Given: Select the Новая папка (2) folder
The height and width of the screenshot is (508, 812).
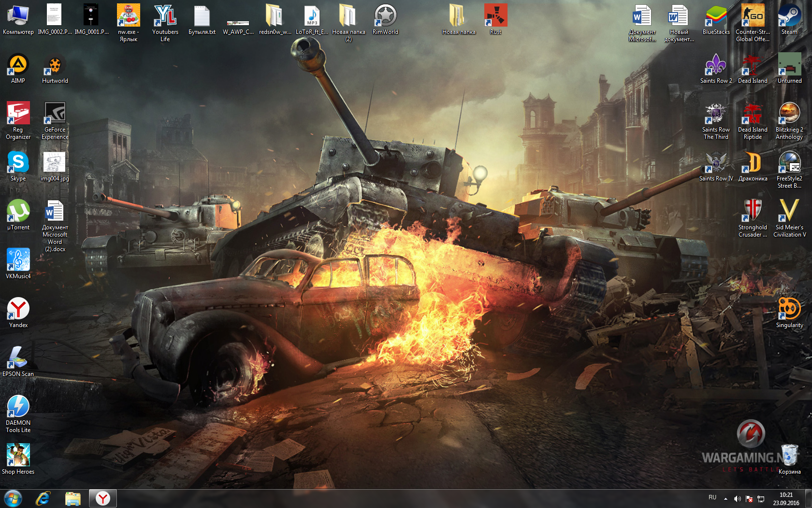Looking at the screenshot, I should click(x=348, y=23).
